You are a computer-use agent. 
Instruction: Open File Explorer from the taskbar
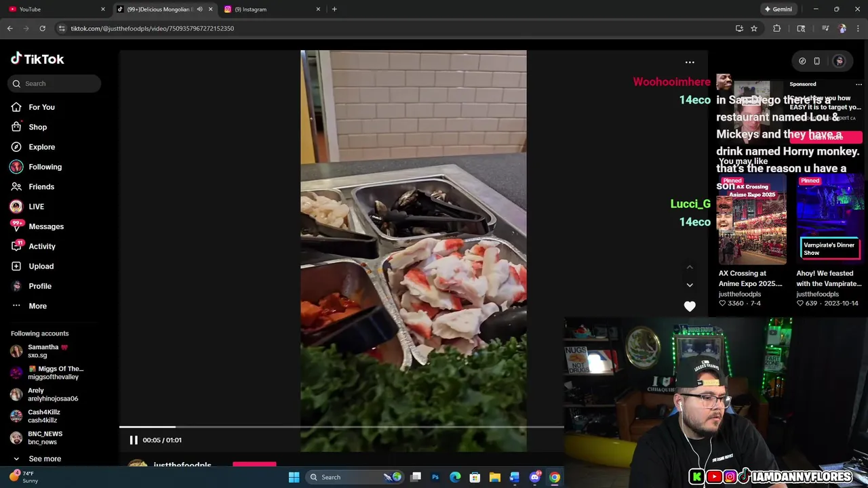[495, 477]
